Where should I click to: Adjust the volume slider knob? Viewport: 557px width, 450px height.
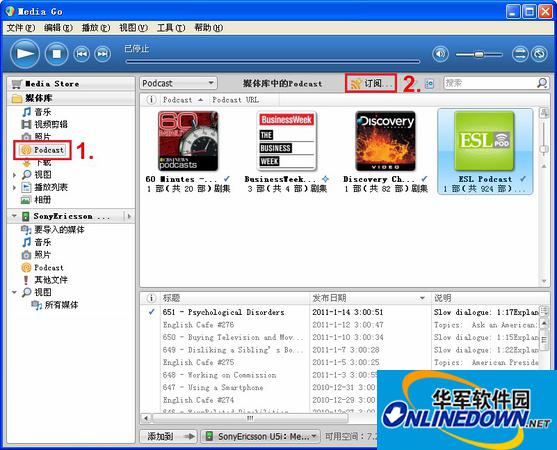click(x=479, y=54)
